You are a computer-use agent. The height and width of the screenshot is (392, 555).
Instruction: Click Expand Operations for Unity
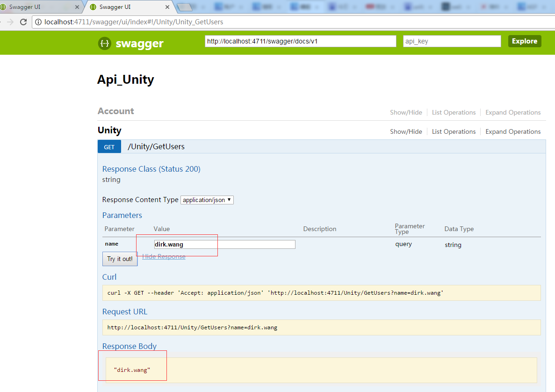coord(513,131)
